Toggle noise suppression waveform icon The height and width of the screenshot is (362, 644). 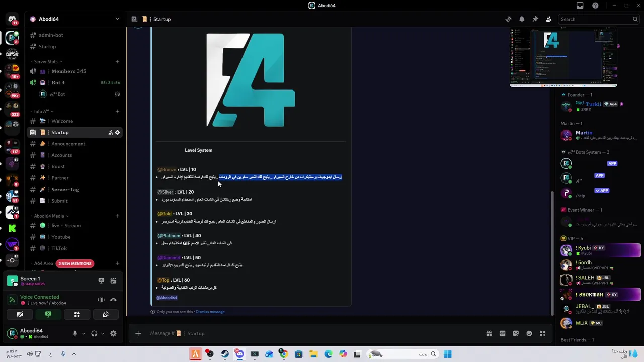[101, 300]
